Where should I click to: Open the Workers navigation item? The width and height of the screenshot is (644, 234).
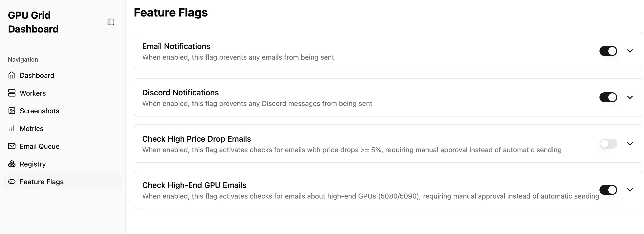pos(33,93)
